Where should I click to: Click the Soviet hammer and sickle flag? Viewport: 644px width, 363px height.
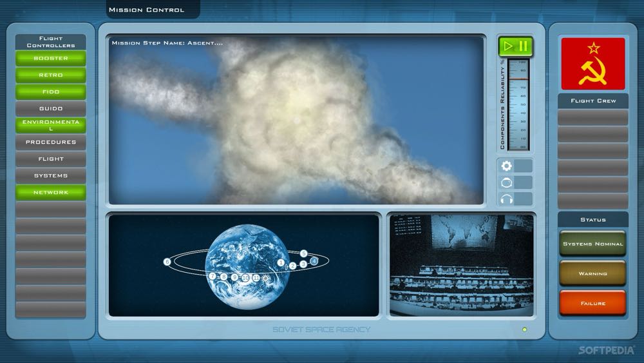point(593,64)
